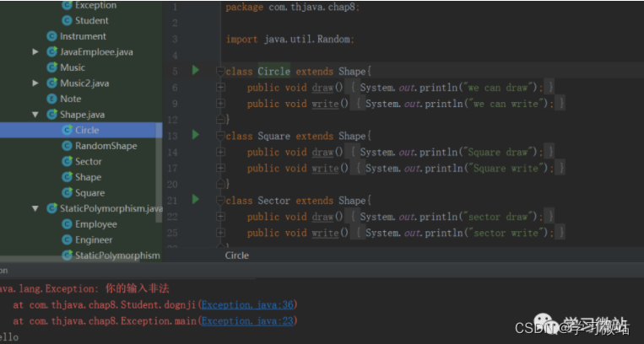Click the import java.util.Random line
The height and width of the screenshot is (344, 644).
click(x=290, y=40)
